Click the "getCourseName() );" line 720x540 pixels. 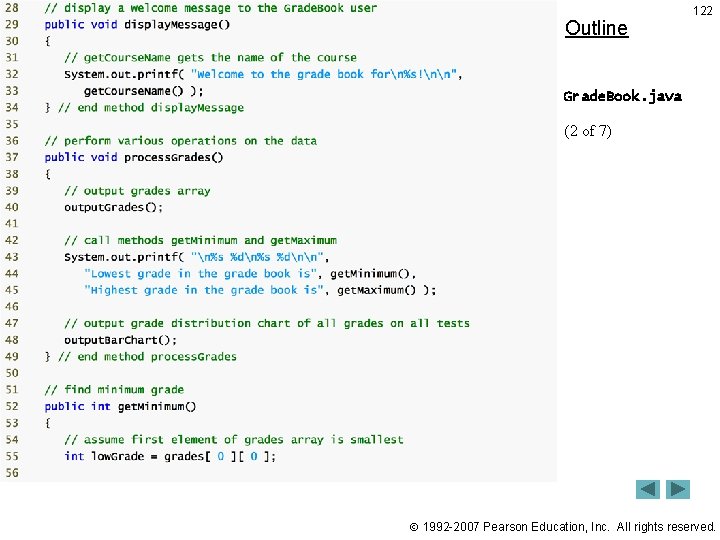pyautogui.click(x=143, y=91)
